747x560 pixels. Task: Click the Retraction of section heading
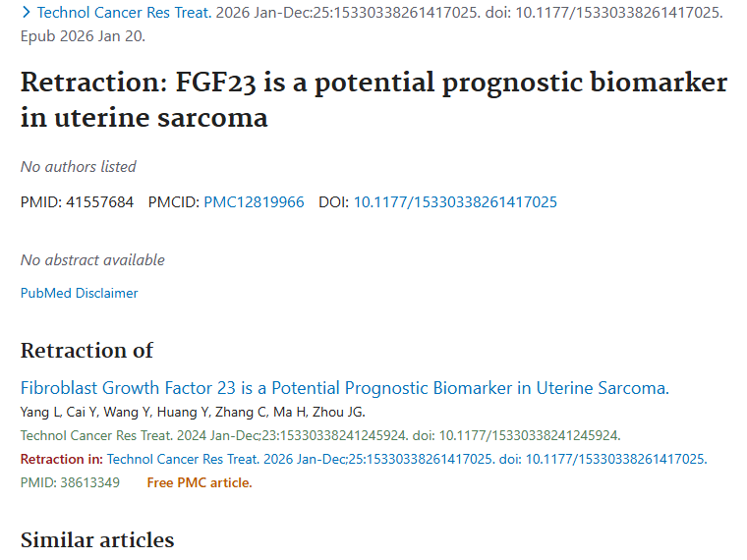[x=87, y=351]
